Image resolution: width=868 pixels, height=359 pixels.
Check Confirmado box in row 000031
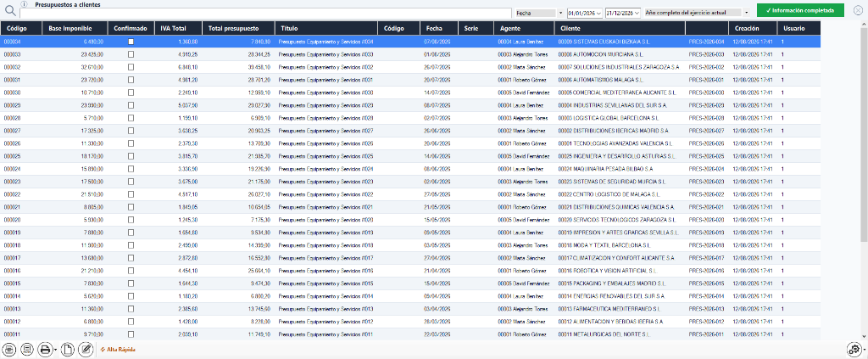(131, 80)
